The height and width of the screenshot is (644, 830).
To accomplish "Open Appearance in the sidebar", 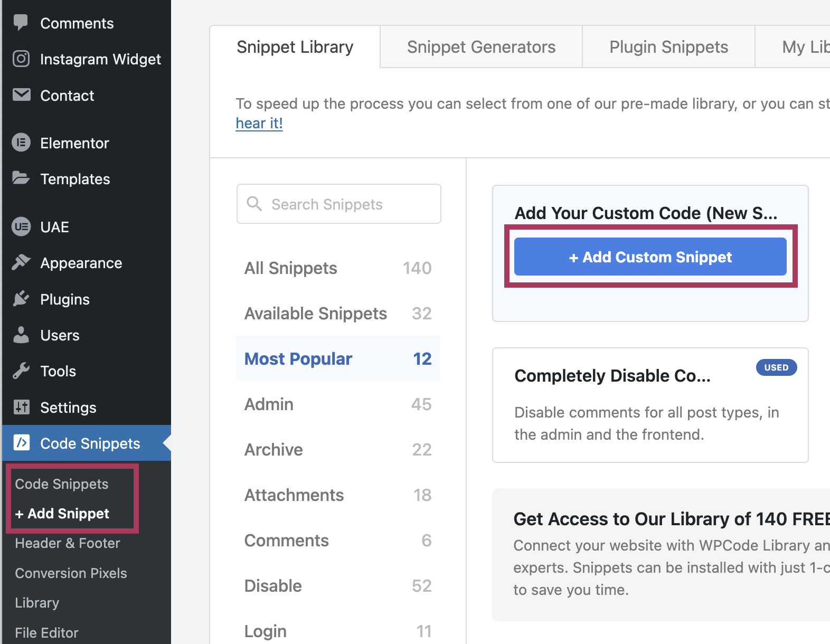I will pos(87,263).
